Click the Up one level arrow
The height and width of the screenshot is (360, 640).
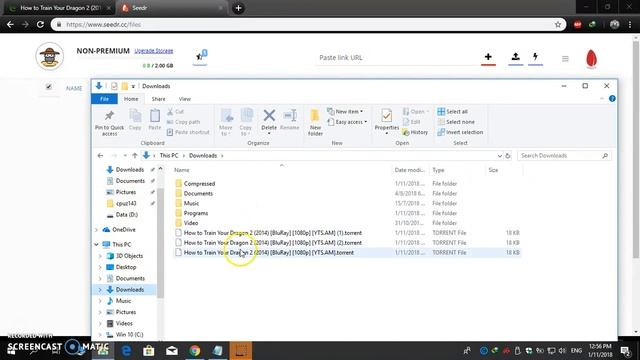pyautogui.click(x=135, y=156)
